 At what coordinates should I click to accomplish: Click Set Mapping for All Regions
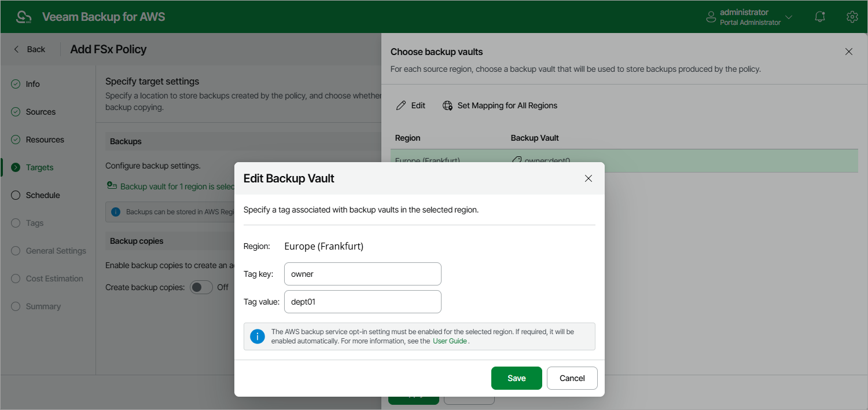[x=500, y=105]
